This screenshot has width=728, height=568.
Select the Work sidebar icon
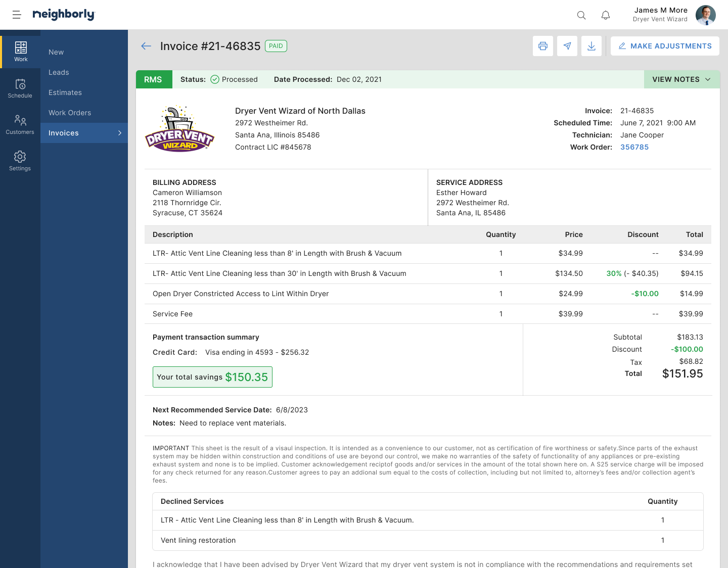[21, 52]
